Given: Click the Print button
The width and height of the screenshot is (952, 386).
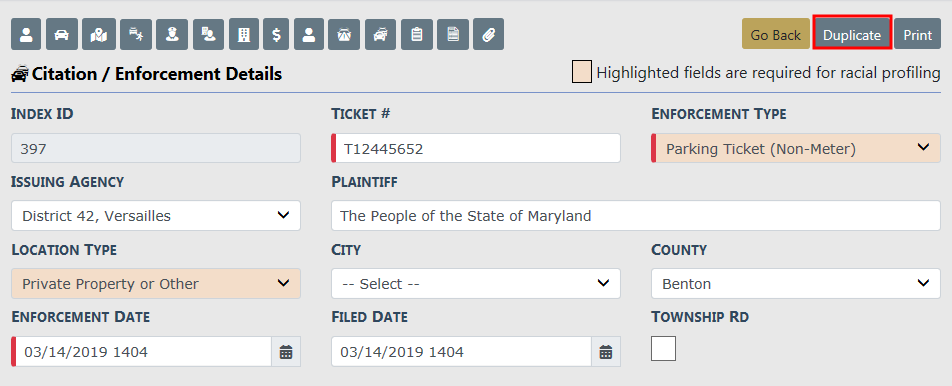Looking at the screenshot, I should 917,35.
